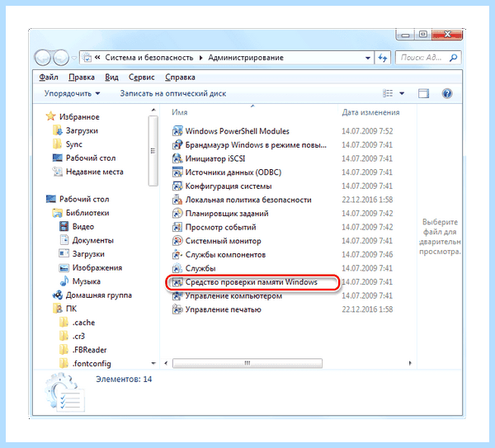
Task: Click the change view icon
Action: tap(388, 93)
